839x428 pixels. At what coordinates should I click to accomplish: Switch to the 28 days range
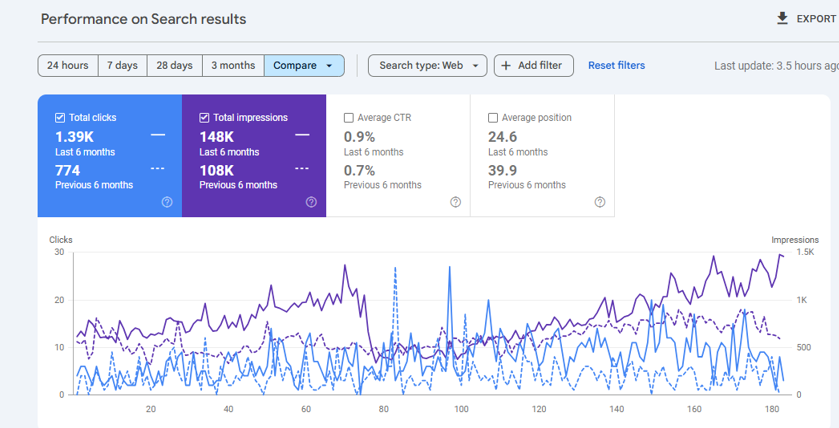click(x=175, y=66)
